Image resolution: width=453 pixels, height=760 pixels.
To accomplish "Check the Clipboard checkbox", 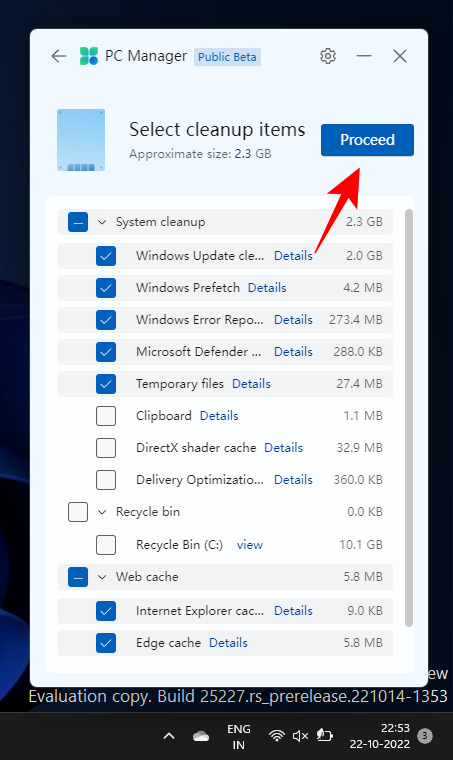I will (106, 416).
